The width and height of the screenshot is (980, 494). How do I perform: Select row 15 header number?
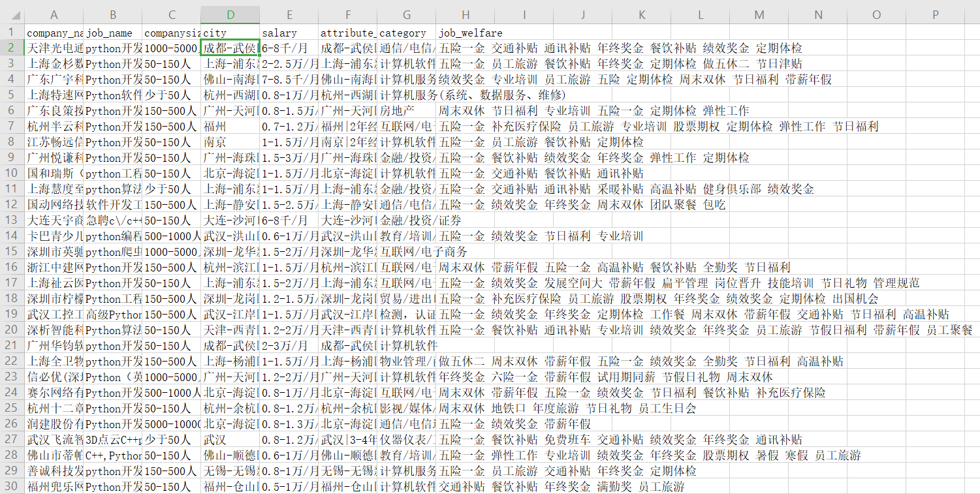tap(12, 252)
